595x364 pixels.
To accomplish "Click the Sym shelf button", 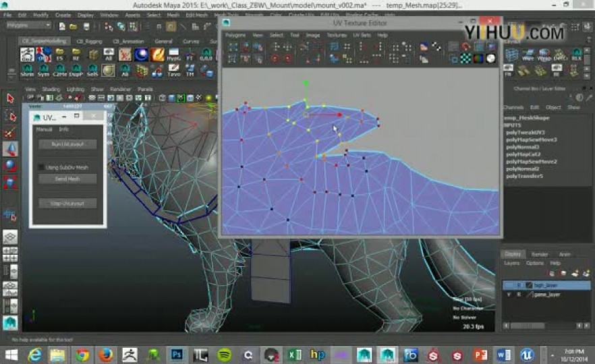I will [x=43, y=71].
